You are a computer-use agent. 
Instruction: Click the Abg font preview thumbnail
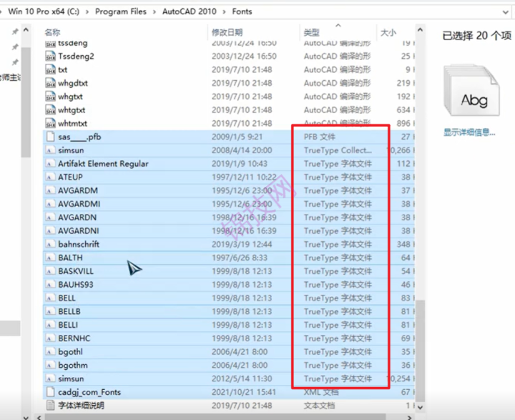(472, 90)
